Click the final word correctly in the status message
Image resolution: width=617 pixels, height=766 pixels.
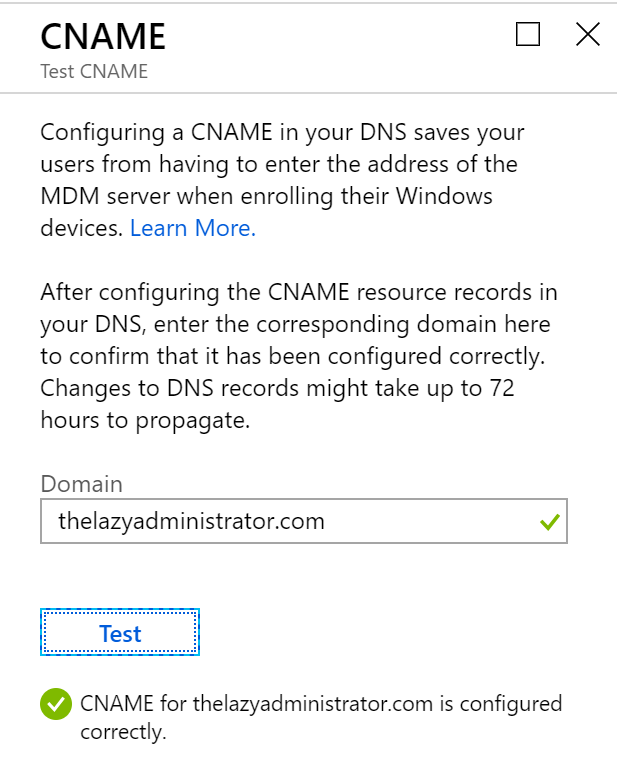[x=123, y=732]
